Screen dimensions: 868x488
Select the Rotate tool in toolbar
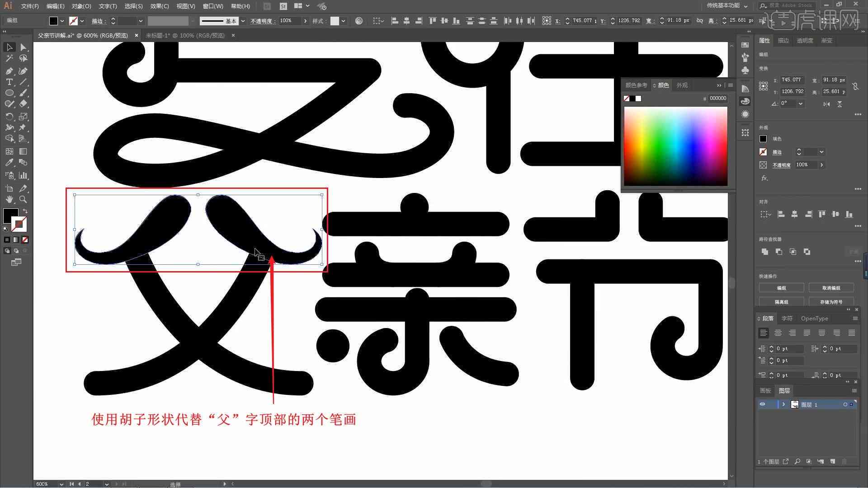coord(9,116)
